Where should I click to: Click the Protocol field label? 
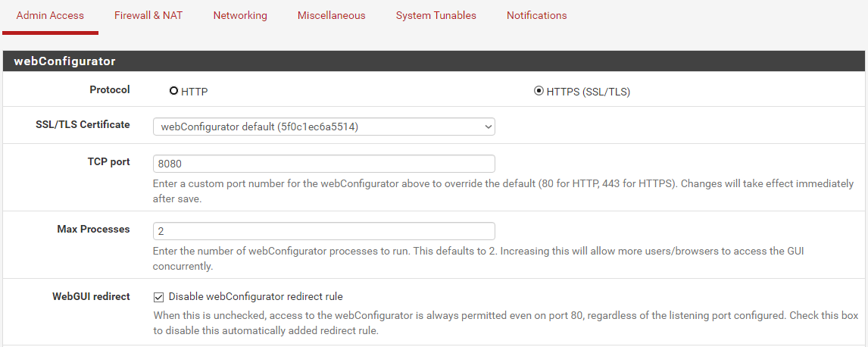tap(109, 89)
